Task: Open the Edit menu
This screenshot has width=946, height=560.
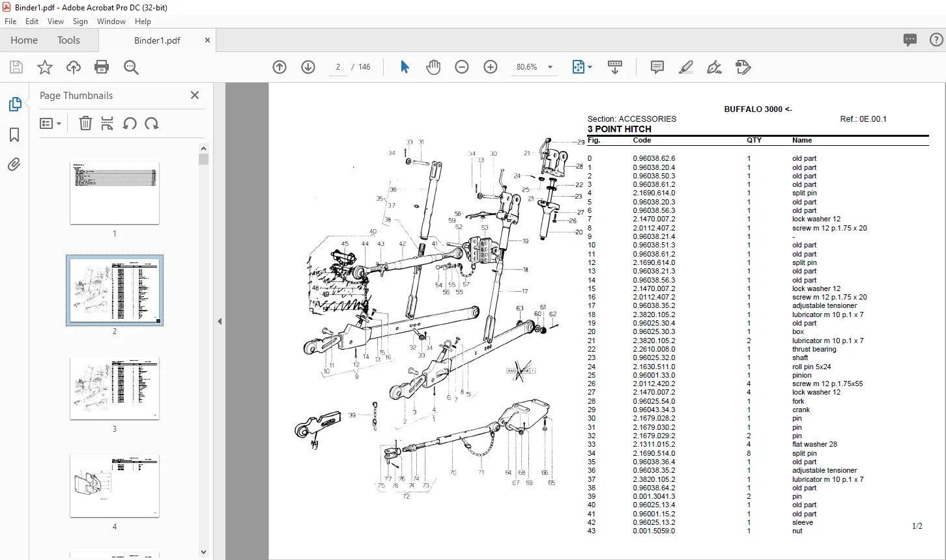Action: point(32,21)
